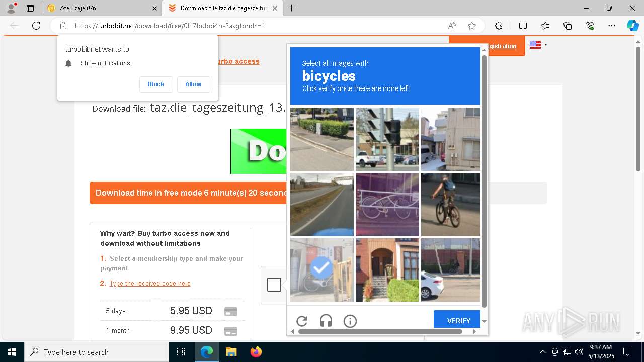Get an audio captcha challenge
The width and height of the screenshot is (644, 362).
(326, 321)
